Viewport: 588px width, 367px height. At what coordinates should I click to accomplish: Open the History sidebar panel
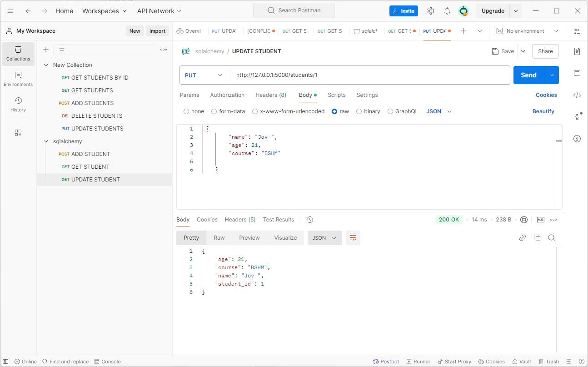[x=18, y=105]
